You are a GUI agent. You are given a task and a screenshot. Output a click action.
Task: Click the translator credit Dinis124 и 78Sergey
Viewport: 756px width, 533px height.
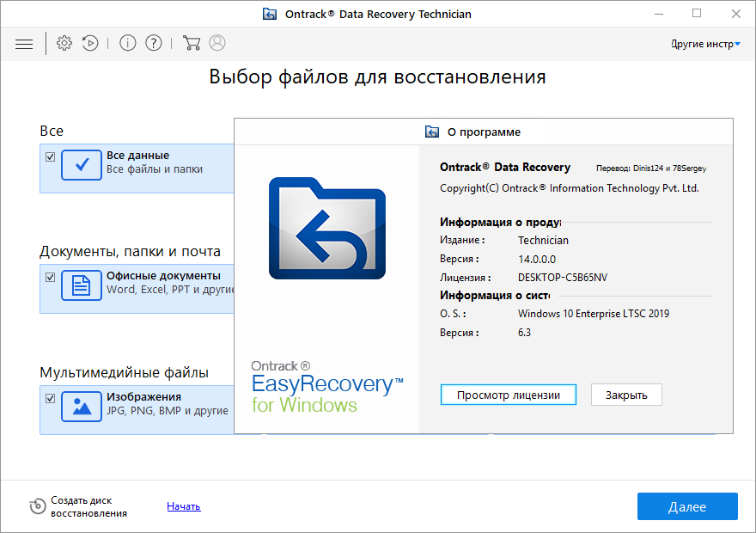pos(651,168)
